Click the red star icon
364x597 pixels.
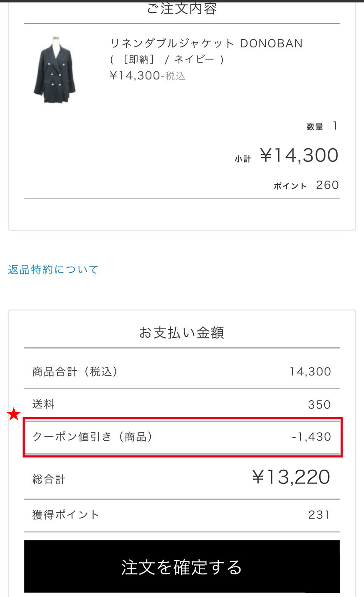coord(14,415)
